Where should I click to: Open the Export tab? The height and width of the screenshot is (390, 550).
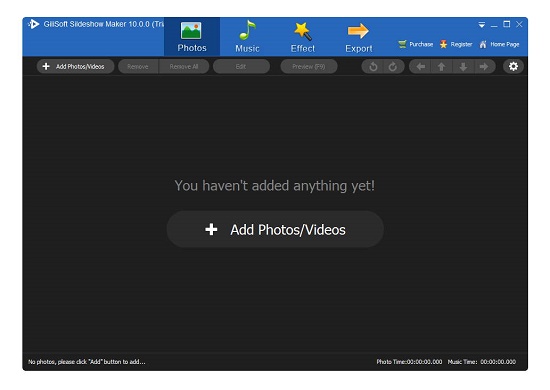(358, 37)
